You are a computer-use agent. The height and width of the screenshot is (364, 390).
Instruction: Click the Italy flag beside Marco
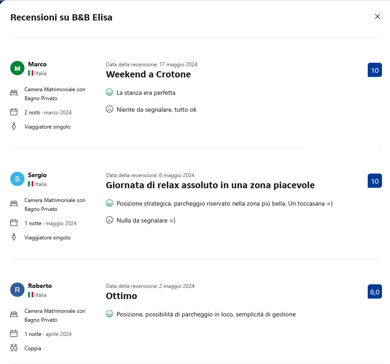(x=31, y=73)
